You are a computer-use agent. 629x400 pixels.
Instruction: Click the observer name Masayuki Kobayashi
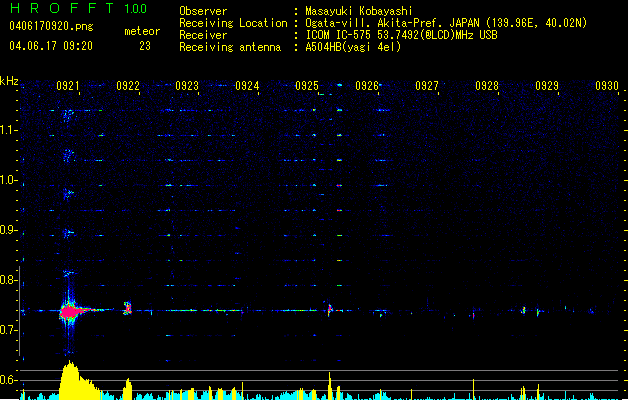(359, 11)
